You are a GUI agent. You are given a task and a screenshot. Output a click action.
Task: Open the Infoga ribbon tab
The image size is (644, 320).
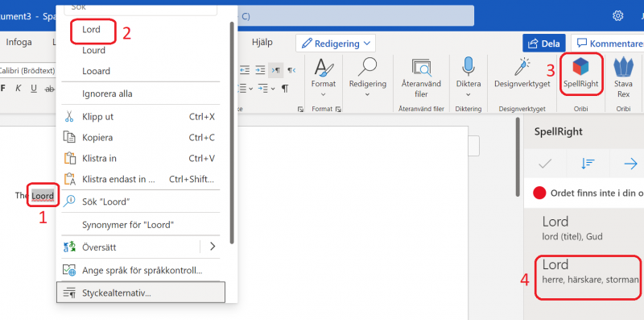pyautogui.click(x=19, y=43)
